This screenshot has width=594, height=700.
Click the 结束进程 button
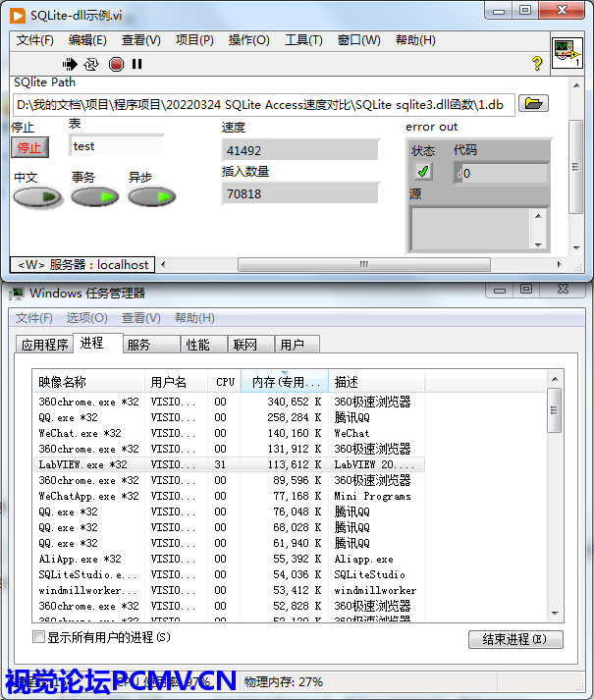click(x=515, y=639)
